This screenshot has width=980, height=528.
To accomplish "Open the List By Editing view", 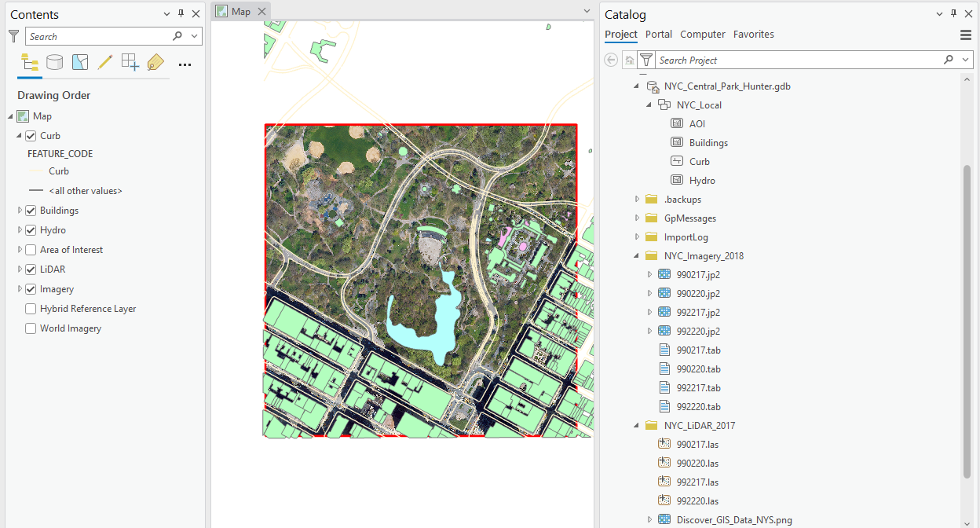I will 104,63.
